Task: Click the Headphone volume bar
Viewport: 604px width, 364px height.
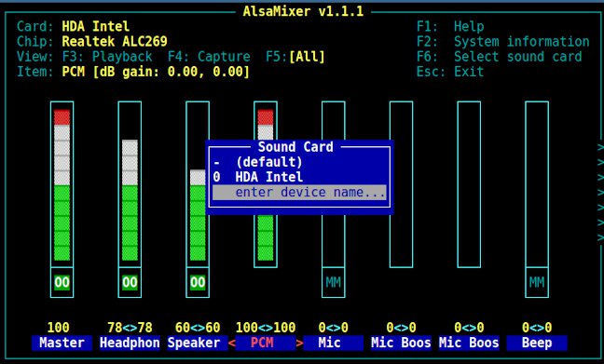Action: (x=130, y=184)
